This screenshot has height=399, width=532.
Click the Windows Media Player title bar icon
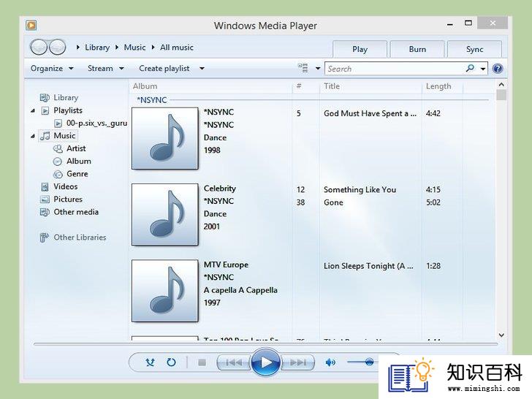click(31, 25)
